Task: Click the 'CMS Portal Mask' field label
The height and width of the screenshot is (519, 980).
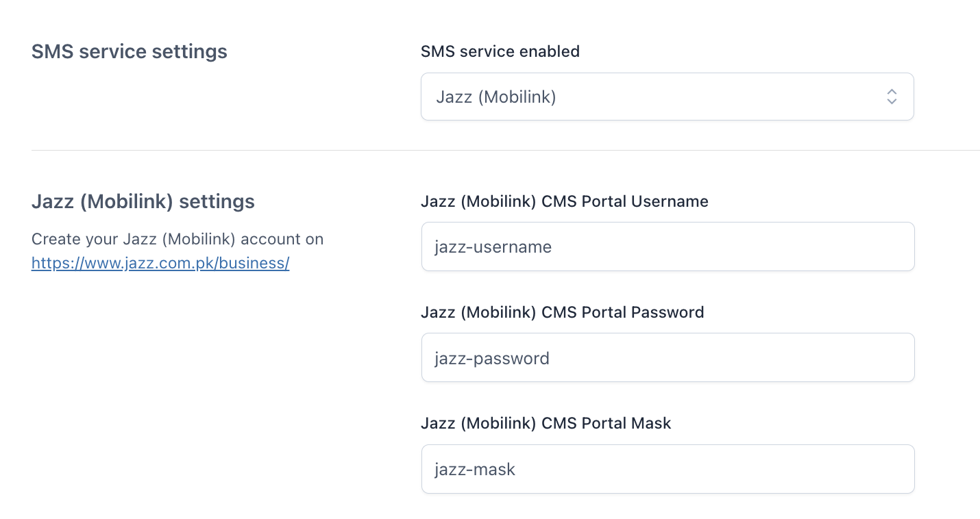Action: coord(546,423)
